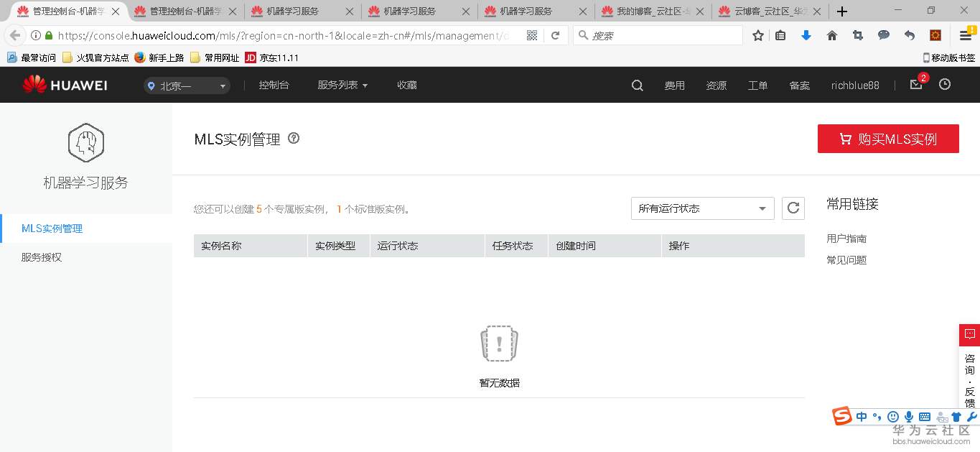Toggle Sogou input between Chinese and English
Screen dimensions: 980x452
[x=862, y=417]
